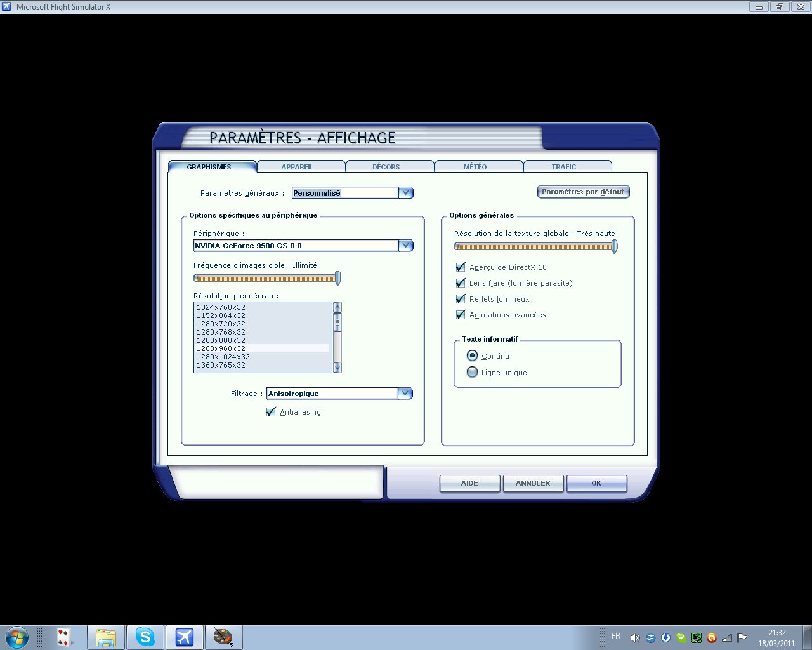The height and width of the screenshot is (650, 812).
Task: Click the Paramètres par défaut button
Action: click(583, 192)
